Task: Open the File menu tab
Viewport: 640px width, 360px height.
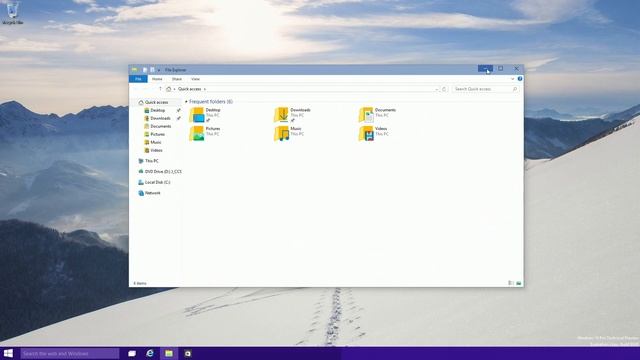Action: pos(138,79)
